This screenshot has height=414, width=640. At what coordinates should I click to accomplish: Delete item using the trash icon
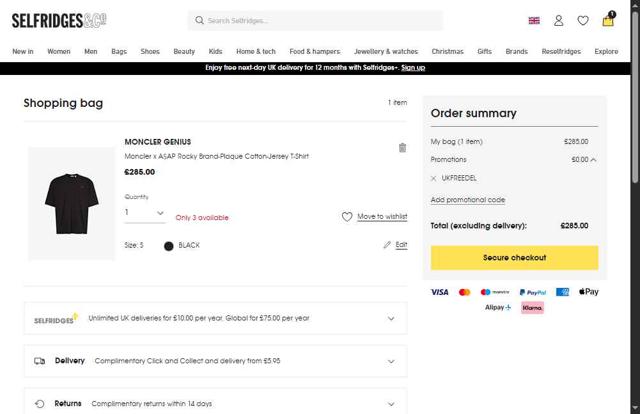402,147
